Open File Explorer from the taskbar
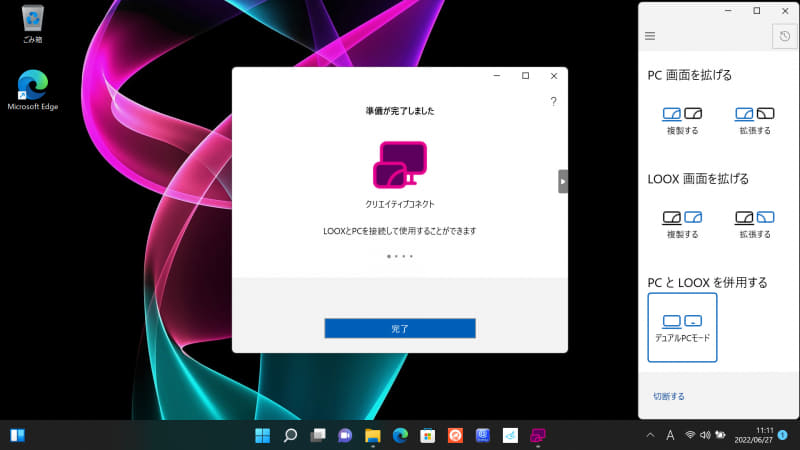800x450 pixels. pos(373,435)
